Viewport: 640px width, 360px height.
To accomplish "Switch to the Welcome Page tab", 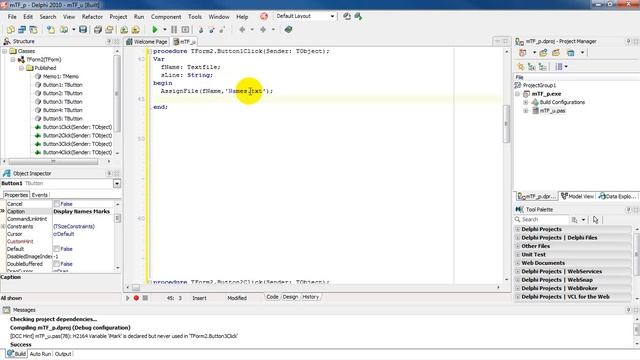I will point(147,42).
